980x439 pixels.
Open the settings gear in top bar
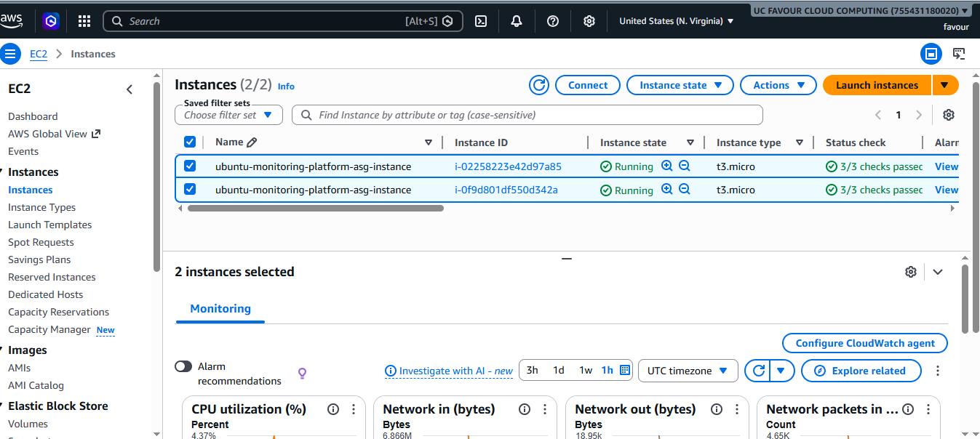pyautogui.click(x=589, y=21)
